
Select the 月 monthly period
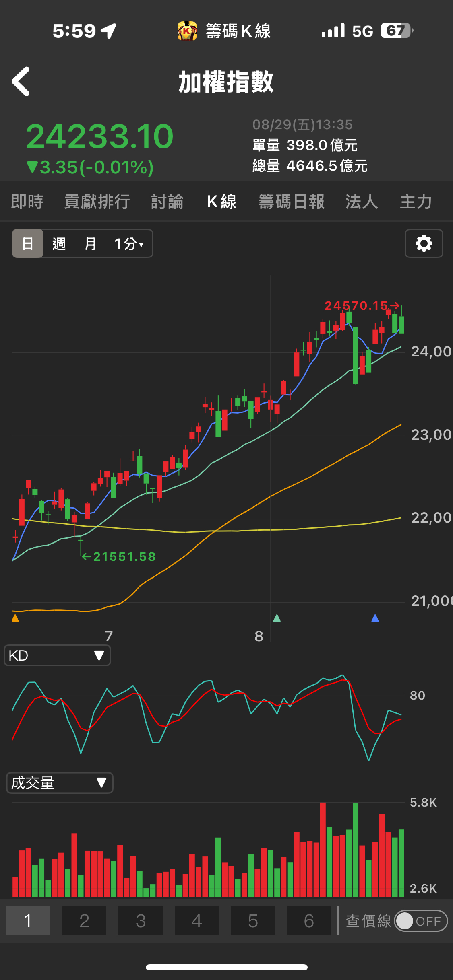pos(90,243)
